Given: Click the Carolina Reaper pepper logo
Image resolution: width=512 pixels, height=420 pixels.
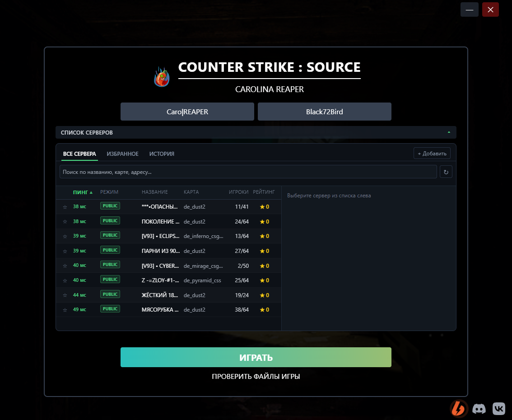Looking at the screenshot, I should (x=162, y=77).
